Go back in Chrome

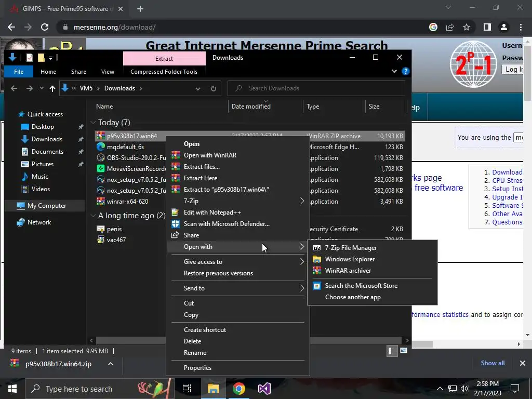pos(11,27)
